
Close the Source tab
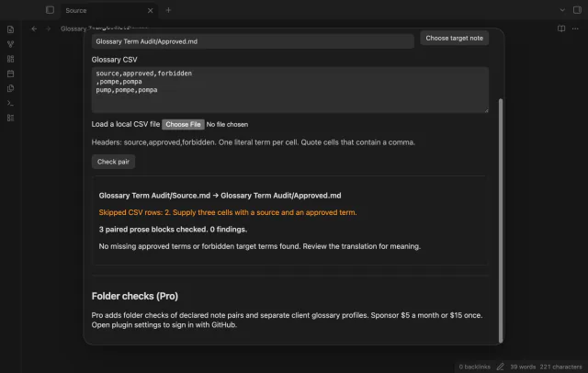[x=151, y=10]
